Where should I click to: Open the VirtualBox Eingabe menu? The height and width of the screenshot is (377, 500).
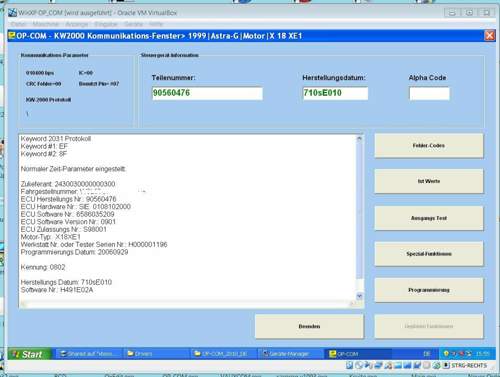[x=106, y=24]
